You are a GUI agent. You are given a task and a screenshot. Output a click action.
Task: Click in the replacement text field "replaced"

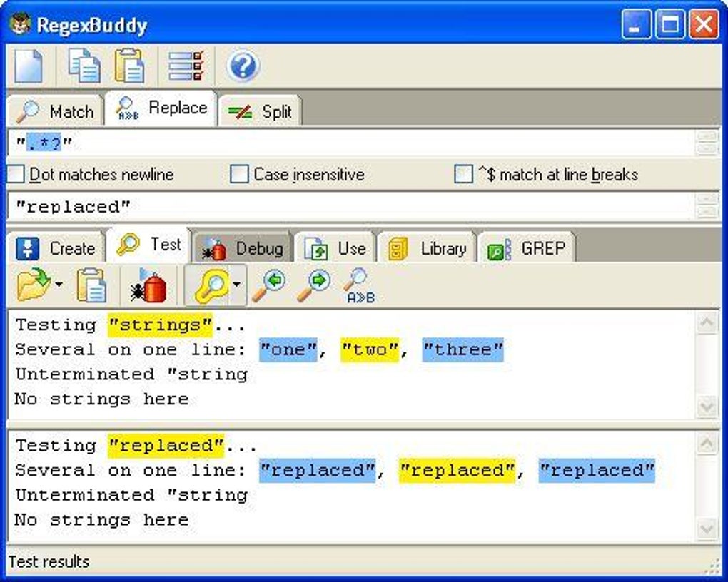pos(351,207)
